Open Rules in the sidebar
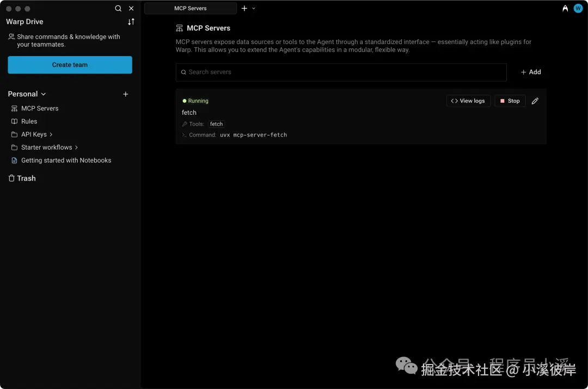 pyautogui.click(x=29, y=121)
